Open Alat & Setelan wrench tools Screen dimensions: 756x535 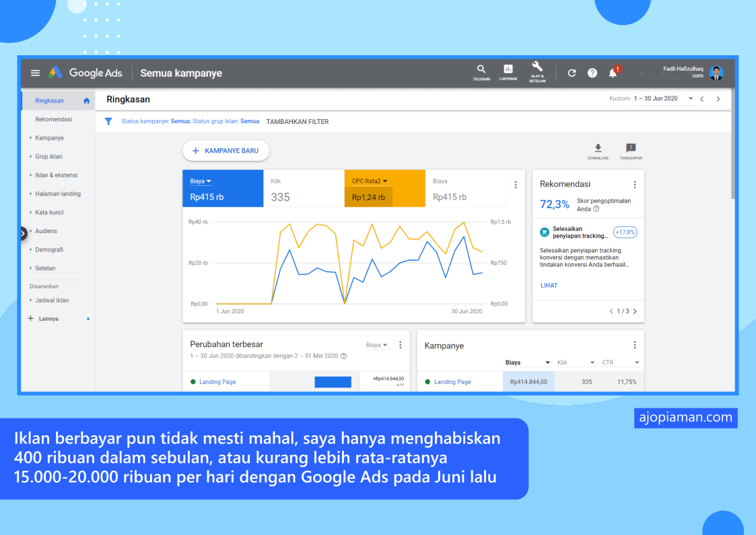coord(537,72)
